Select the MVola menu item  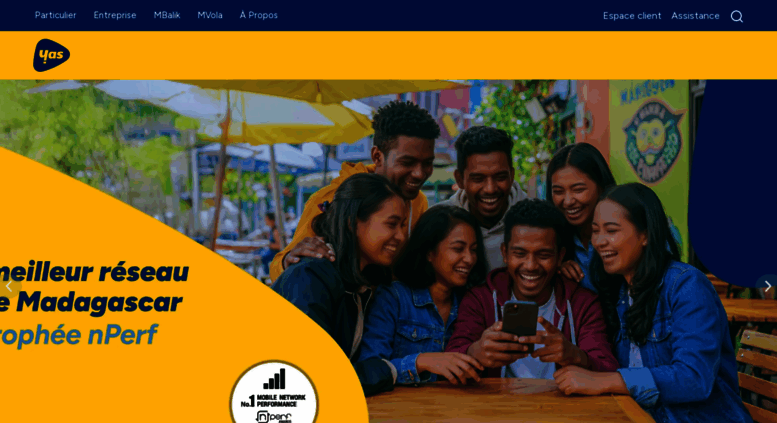210,15
